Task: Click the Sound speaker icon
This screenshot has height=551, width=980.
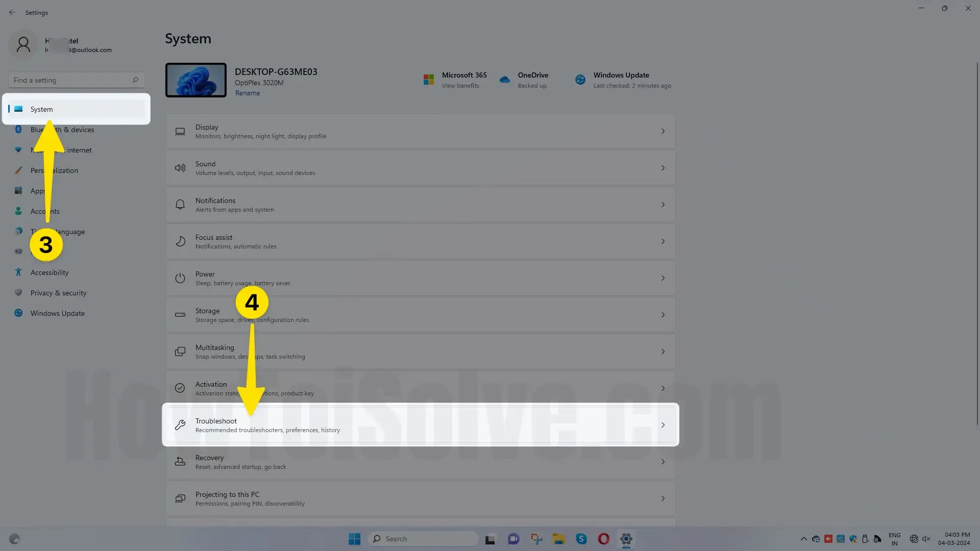Action: pos(180,168)
